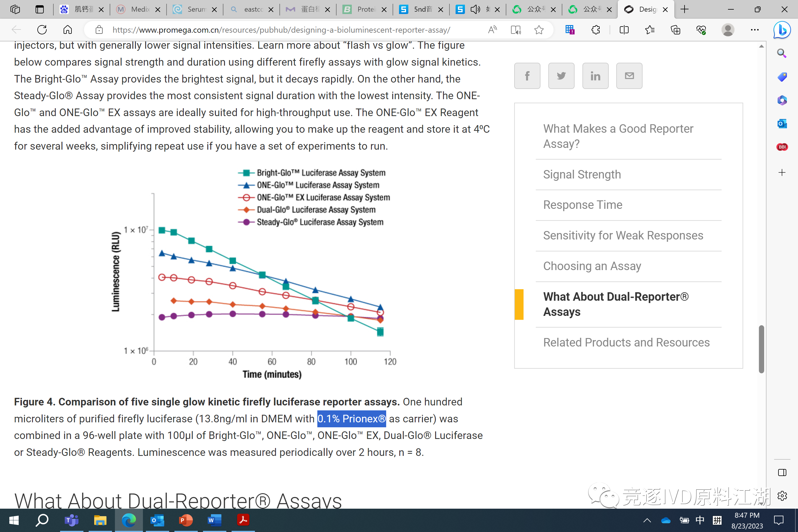Toggle split screen view
This screenshot has width=798, height=532.
tap(624, 30)
